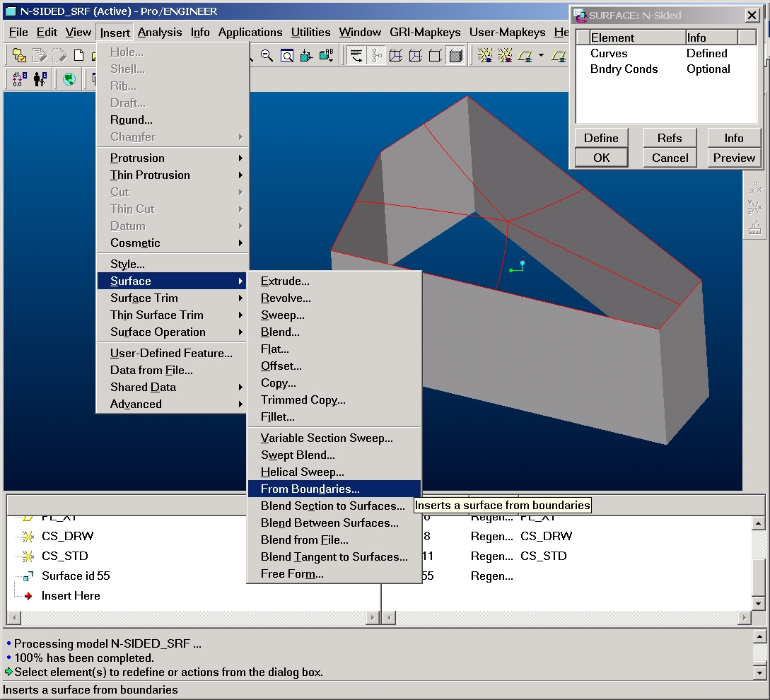This screenshot has width=770, height=700.
Task: Open dropdown arrow beside the datum plane icon
Action: 541,56
